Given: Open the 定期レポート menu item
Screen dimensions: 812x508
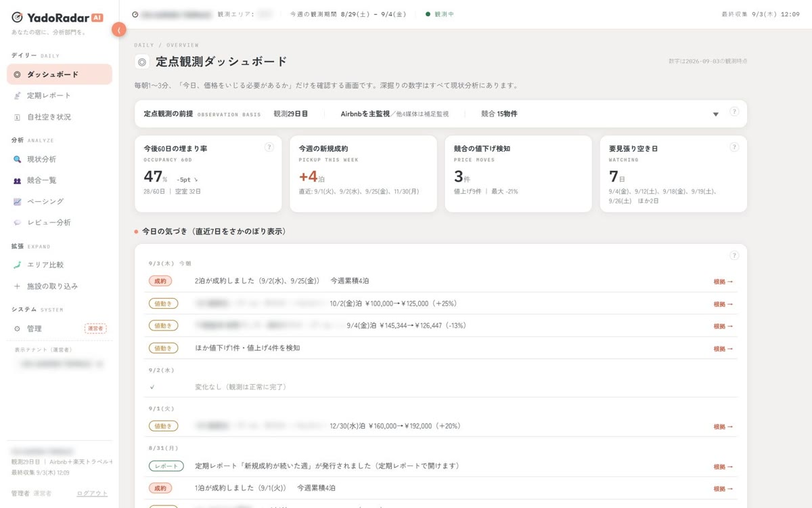Looking at the screenshot, I should coord(60,96).
